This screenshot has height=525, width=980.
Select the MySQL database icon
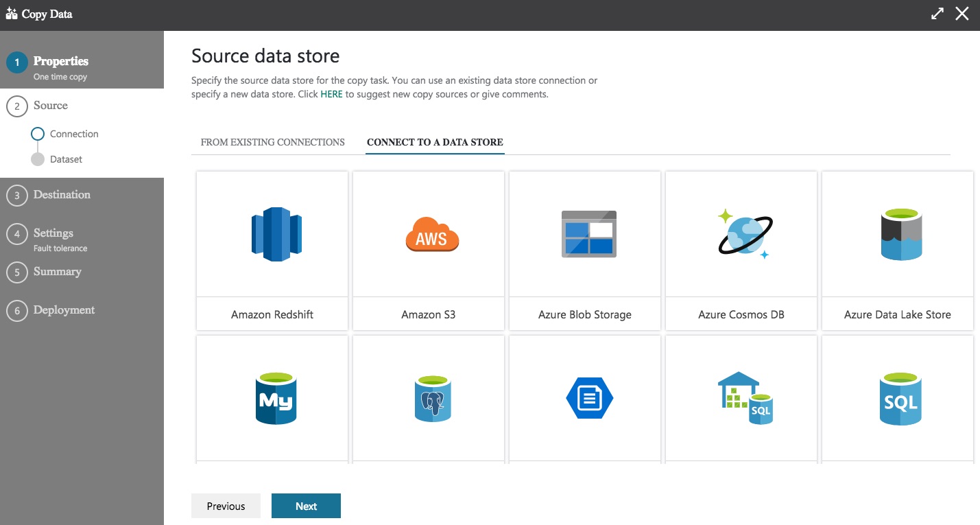pyautogui.click(x=276, y=399)
